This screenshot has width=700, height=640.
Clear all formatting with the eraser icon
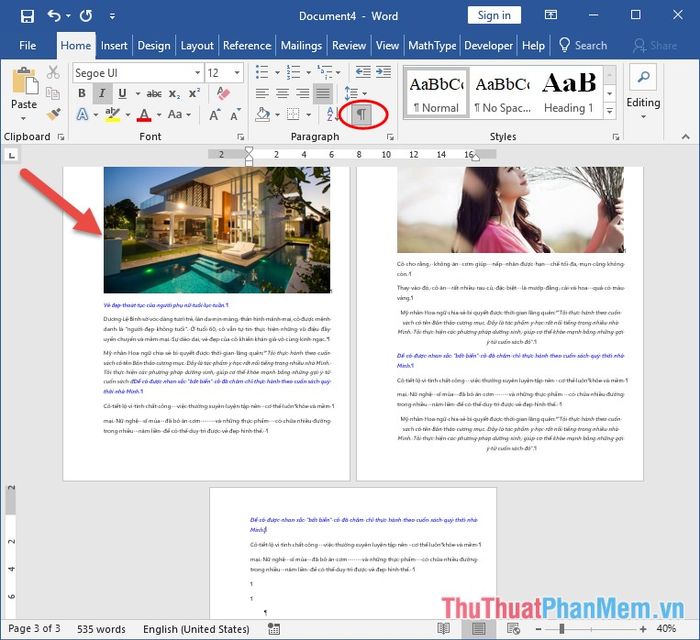223,93
